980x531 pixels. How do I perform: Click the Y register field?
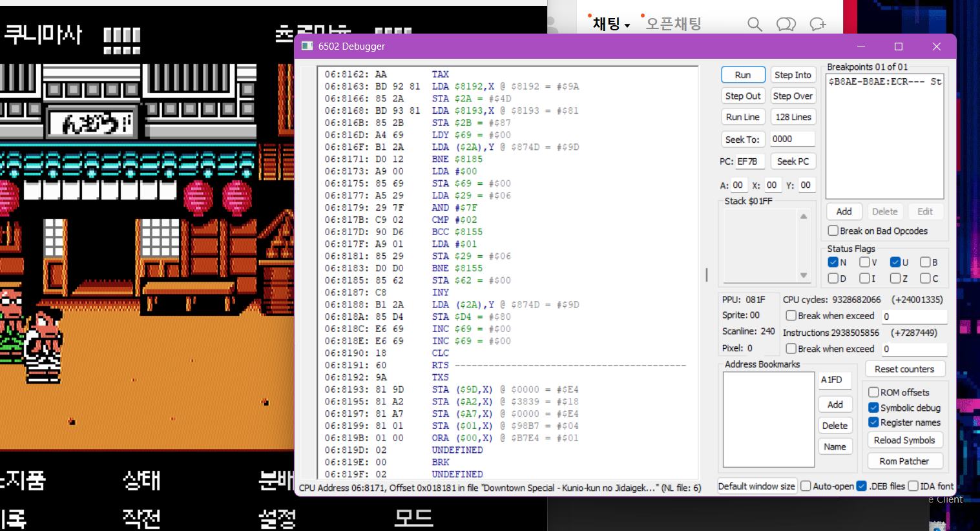[807, 185]
